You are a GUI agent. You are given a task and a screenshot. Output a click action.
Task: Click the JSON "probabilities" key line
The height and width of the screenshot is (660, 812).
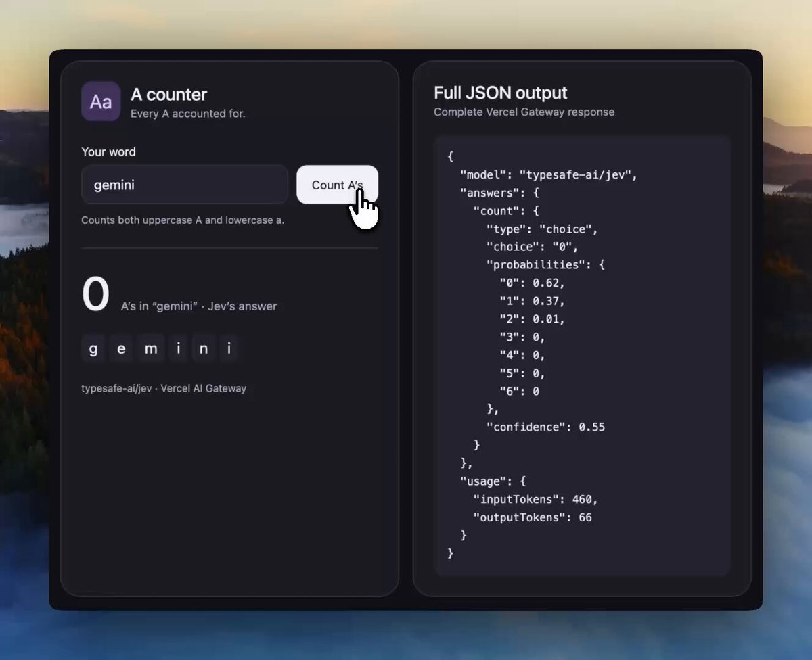545,265
